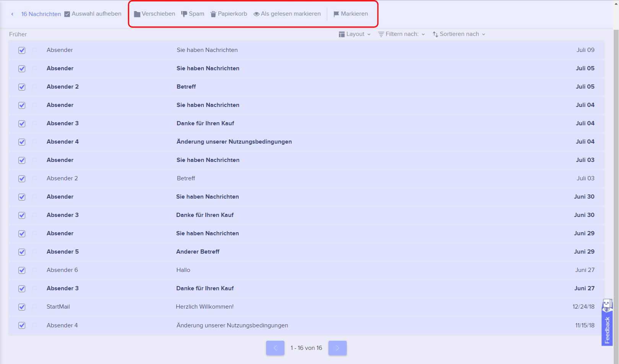The image size is (619, 364).
Task: Go to next page of messages
Action: (337, 348)
